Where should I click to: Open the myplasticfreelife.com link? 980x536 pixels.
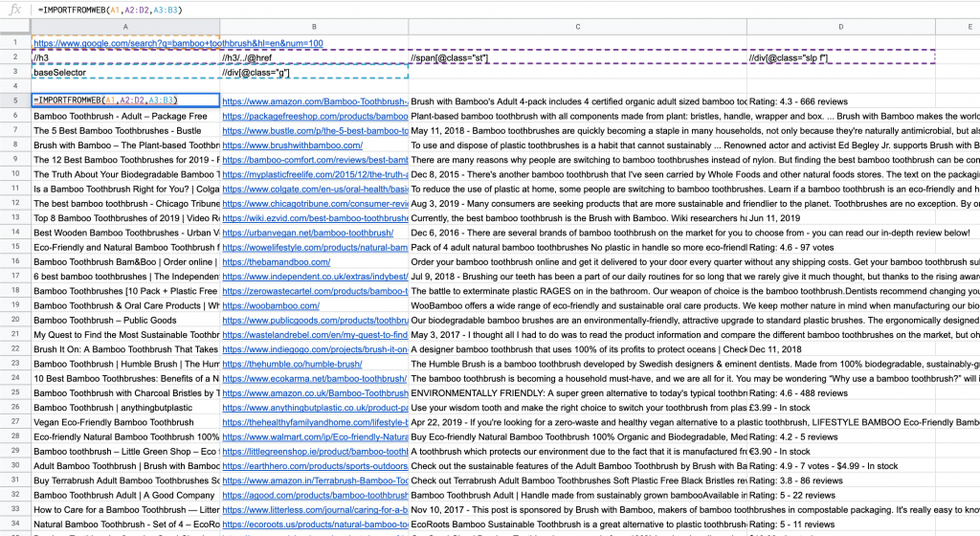point(315,174)
